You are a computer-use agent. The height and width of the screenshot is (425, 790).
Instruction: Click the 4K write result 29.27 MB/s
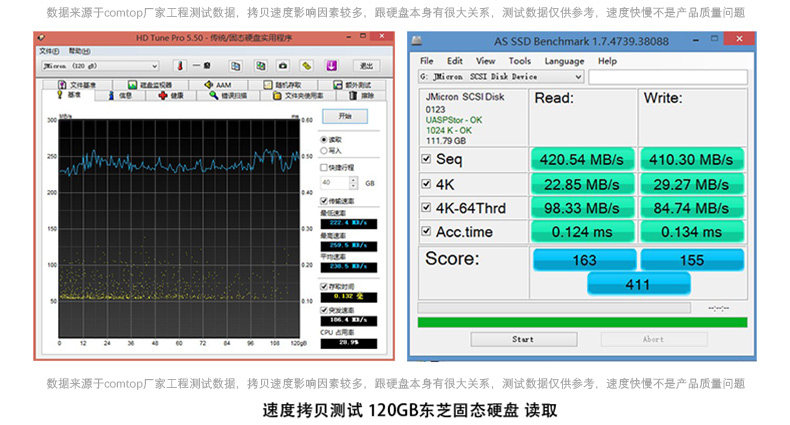[x=691, y=184]
